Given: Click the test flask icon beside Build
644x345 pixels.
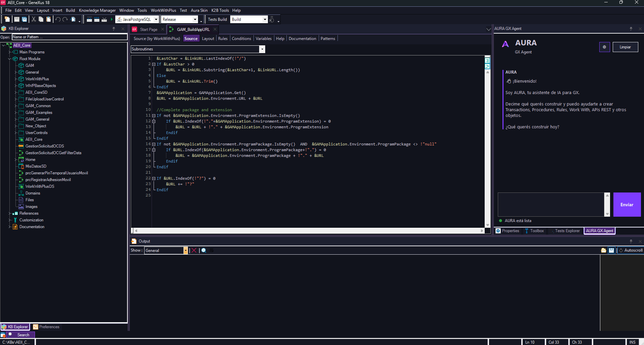Looking at the screenshot, I should pos(272,19).
